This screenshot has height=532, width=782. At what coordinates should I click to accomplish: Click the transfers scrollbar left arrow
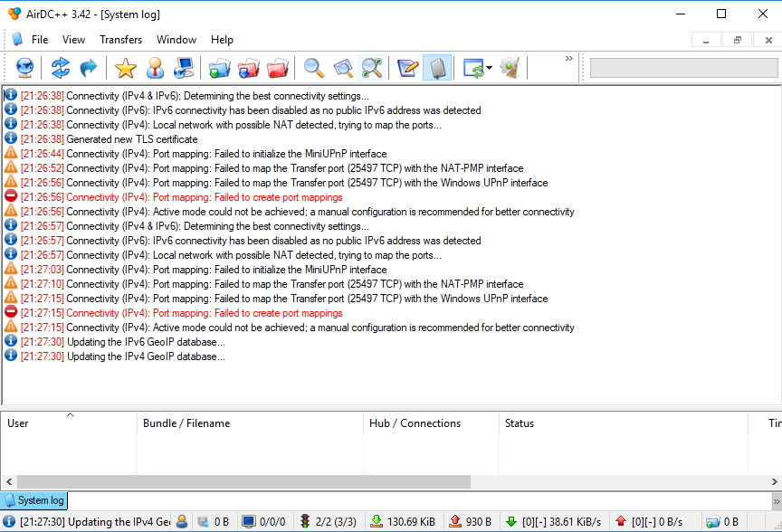click(9, 481)
